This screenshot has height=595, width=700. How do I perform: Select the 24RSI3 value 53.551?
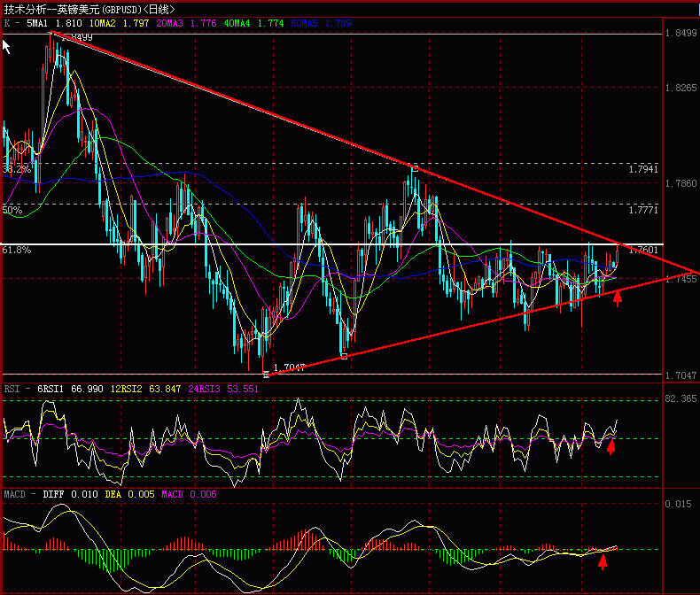pos(243,389)
